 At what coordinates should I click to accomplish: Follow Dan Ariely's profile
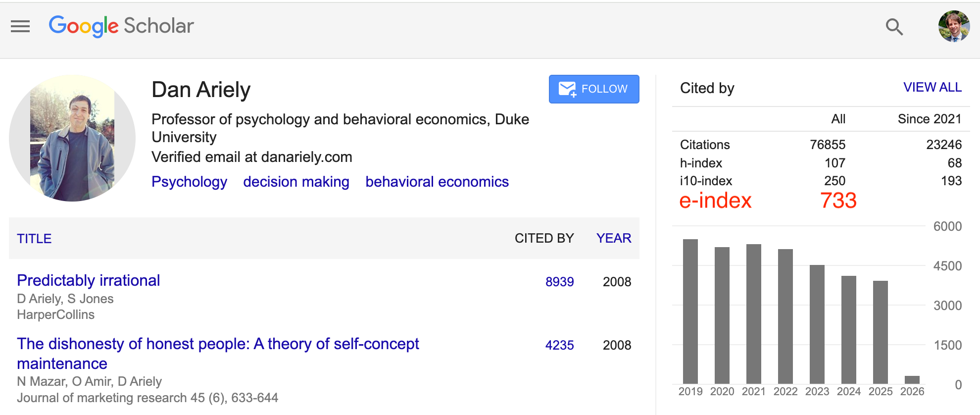(593, 89)
